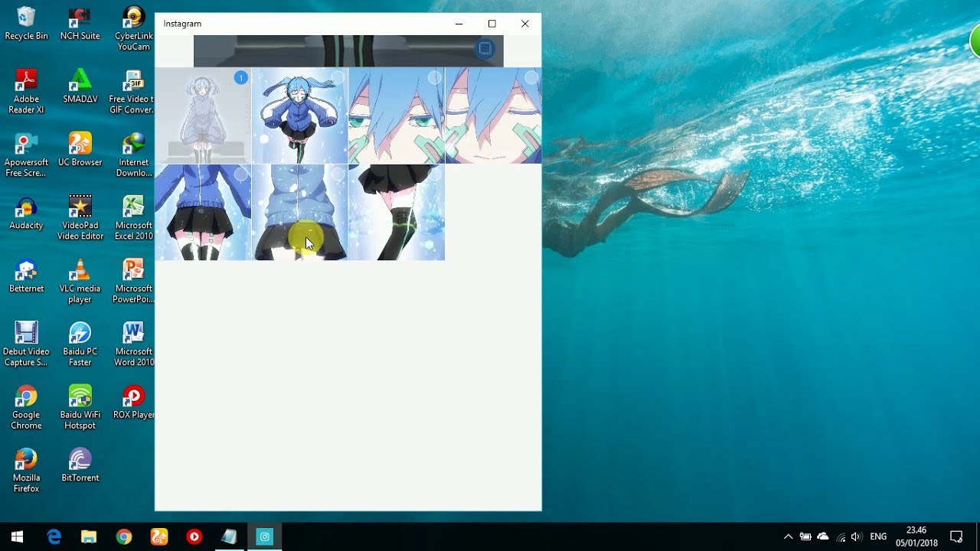The height and width of the screenshot is (551, 980).
Task: Launch the Baidu WiFi Hotspot icon
Action: coord(80,407)
